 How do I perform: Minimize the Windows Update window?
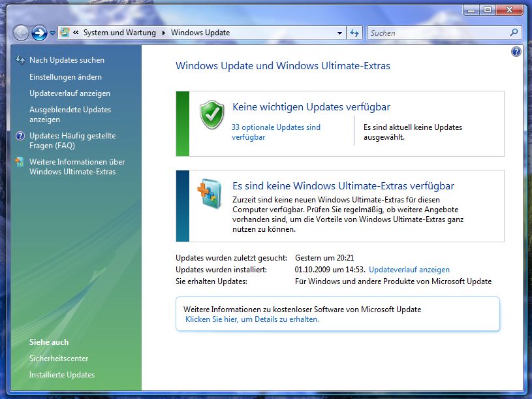(471, 10)
